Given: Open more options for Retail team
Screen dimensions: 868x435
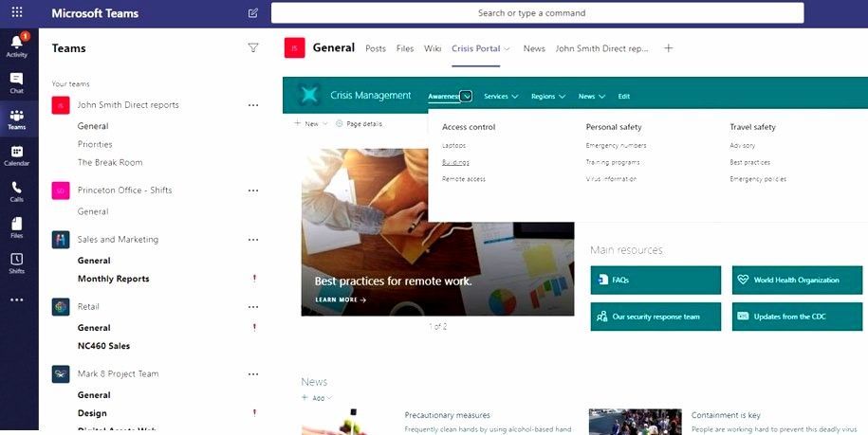Looking at the screenshot, I should click(253, 307).
